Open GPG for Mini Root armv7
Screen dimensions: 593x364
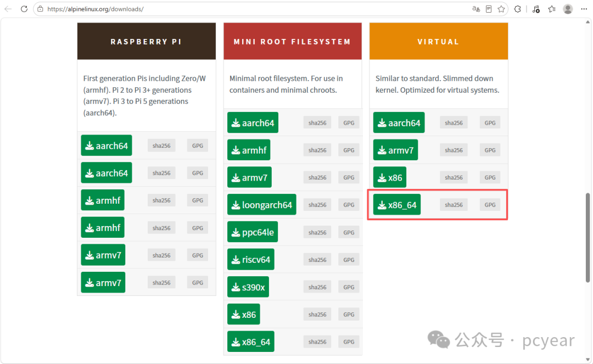pos(349,177)
